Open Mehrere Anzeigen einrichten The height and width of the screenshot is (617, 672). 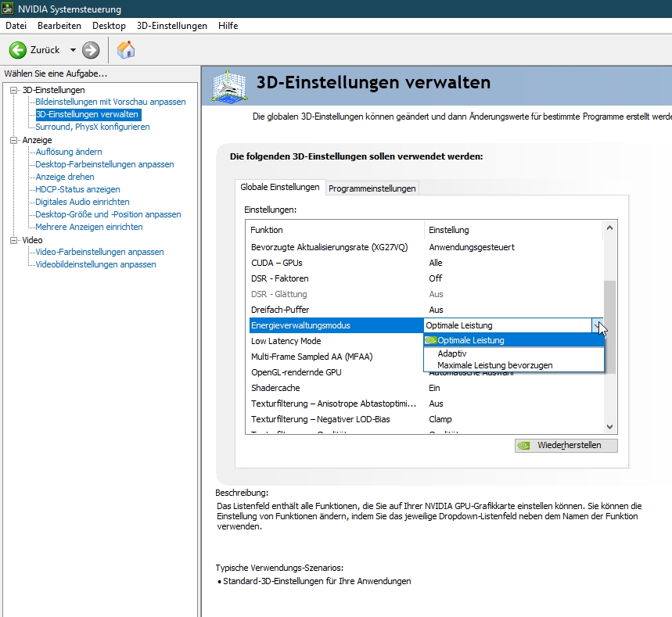pos(88,227)
